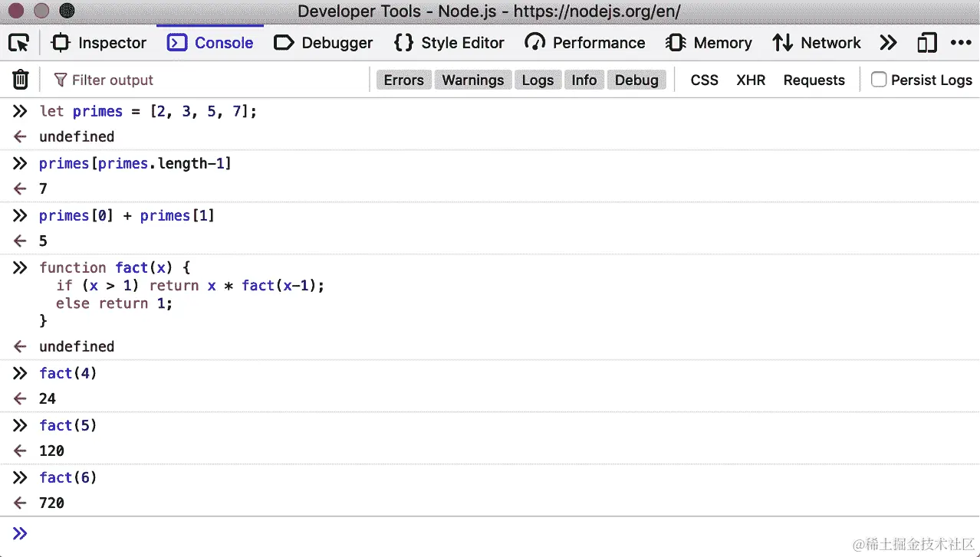Viewport: 980px width, 557px height.
Task: Click the Console tab's prompt icon
Action: click(x=177, y=43)
